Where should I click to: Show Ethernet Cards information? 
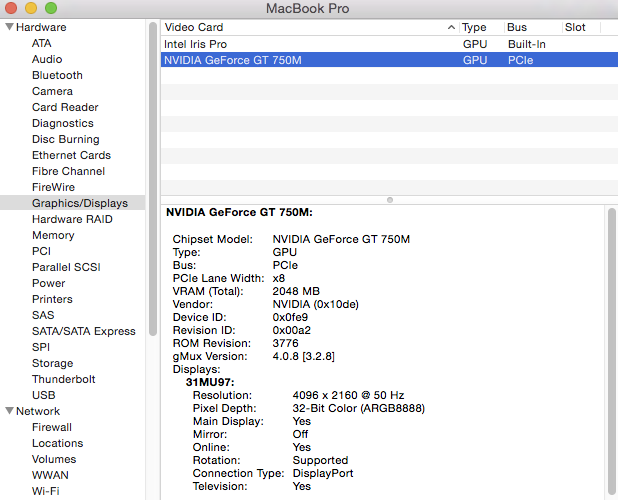point(71,155)
